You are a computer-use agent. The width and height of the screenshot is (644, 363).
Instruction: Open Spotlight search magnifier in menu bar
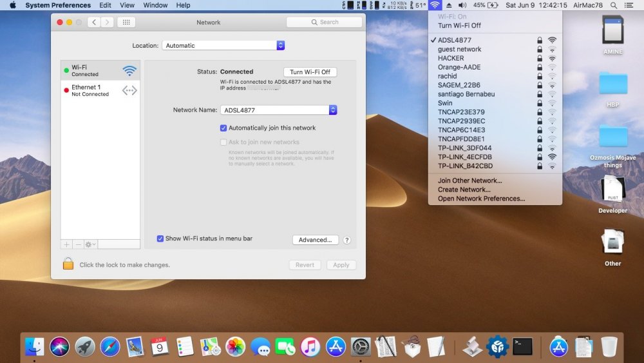[614, 5]
